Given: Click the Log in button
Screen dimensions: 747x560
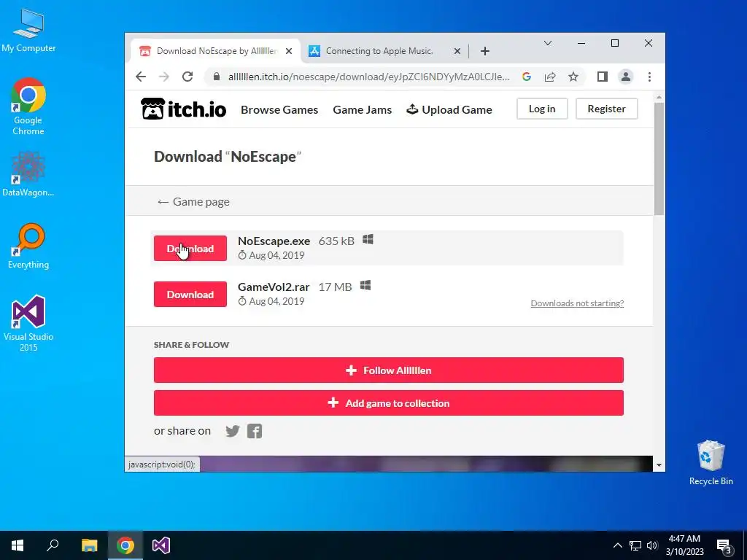Looking at the screenshot, I should (542, 109).
